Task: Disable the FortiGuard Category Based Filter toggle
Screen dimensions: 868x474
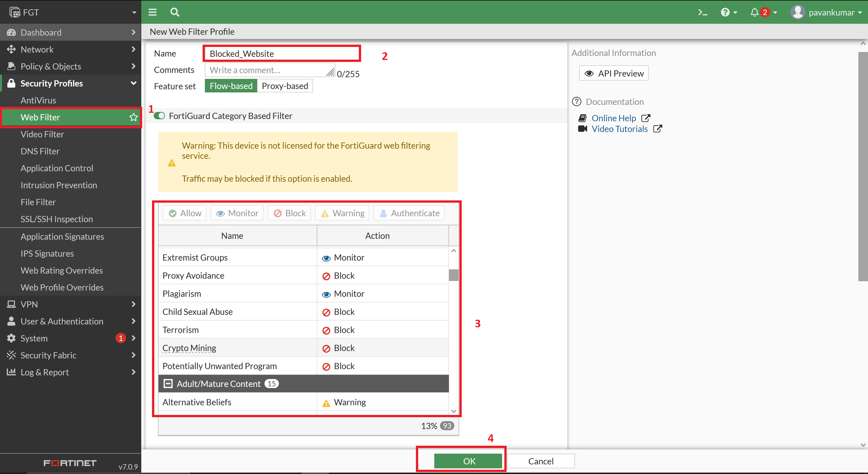Action: coord(159,116)
